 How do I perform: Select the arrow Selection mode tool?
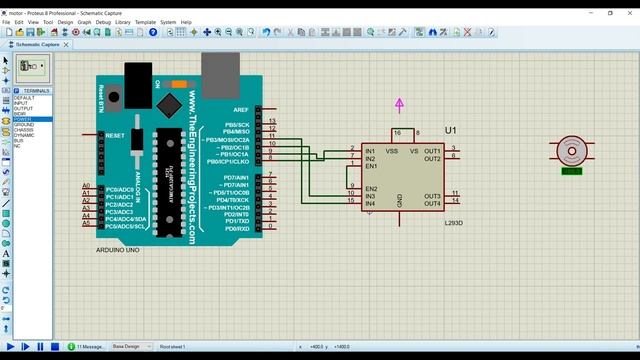point(6,60)
